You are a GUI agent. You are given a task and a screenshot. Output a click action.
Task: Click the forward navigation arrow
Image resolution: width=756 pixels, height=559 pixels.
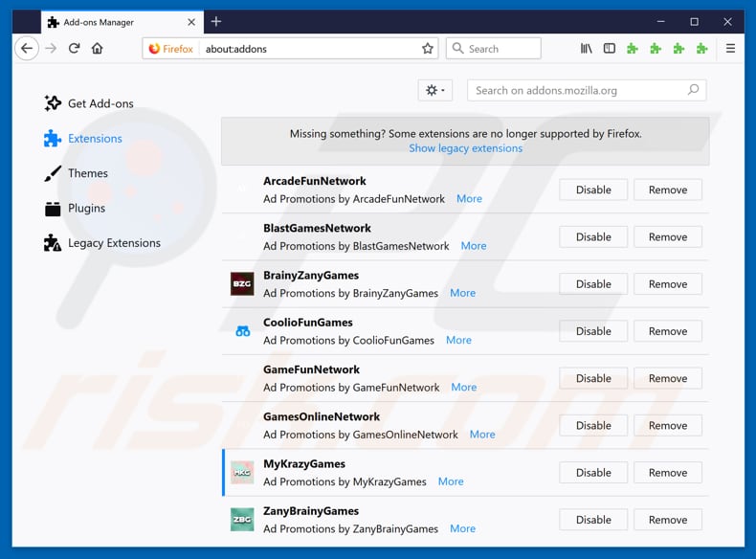pyautogui.click(x=51, y=48)
